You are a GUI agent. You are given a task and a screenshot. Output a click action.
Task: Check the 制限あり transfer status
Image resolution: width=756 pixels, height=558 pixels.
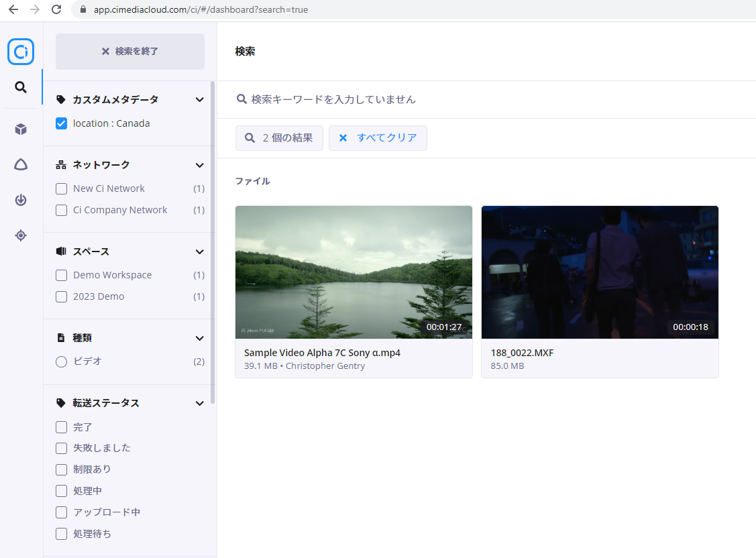tap(61, 469)
